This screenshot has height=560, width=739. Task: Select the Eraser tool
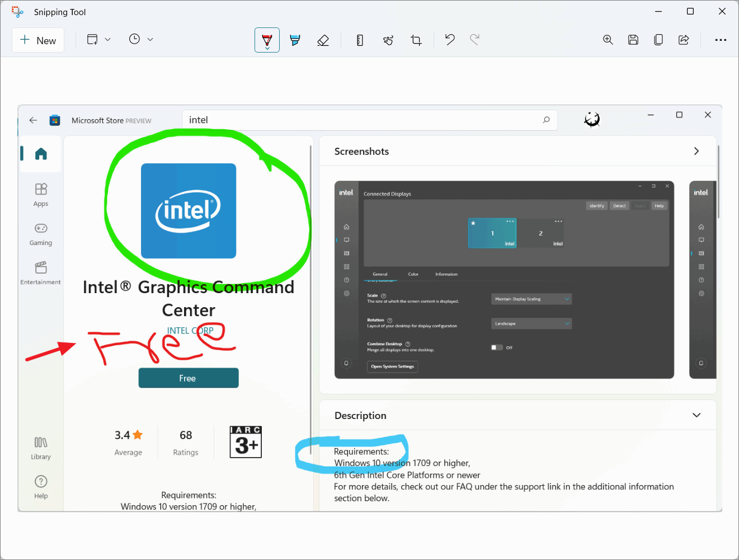(x=323, y=40)
